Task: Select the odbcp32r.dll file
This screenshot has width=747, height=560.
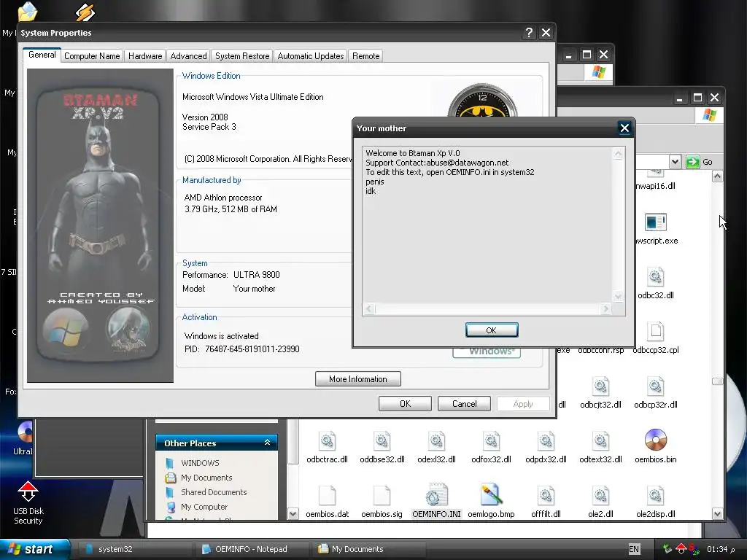Action: [656, 392]
